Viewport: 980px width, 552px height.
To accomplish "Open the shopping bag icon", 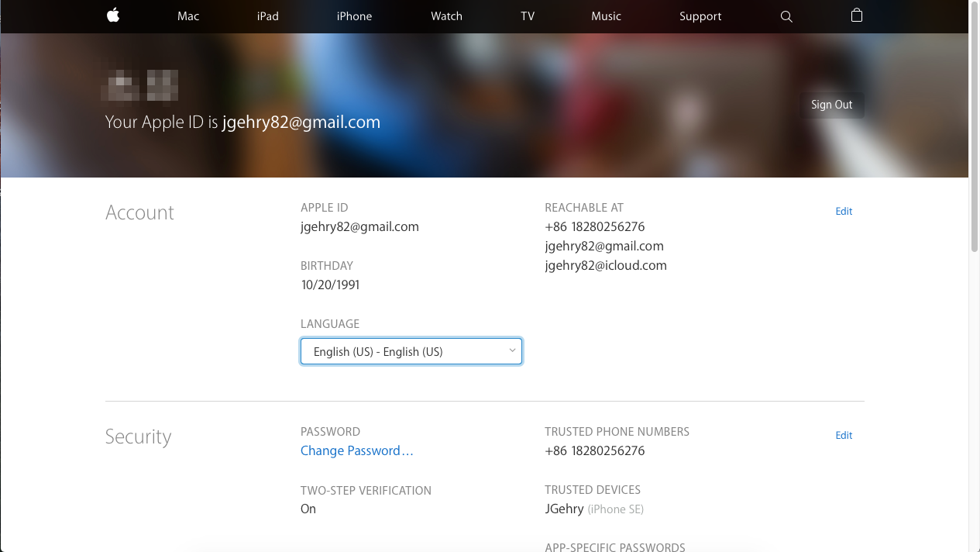I will pos(856,16).
